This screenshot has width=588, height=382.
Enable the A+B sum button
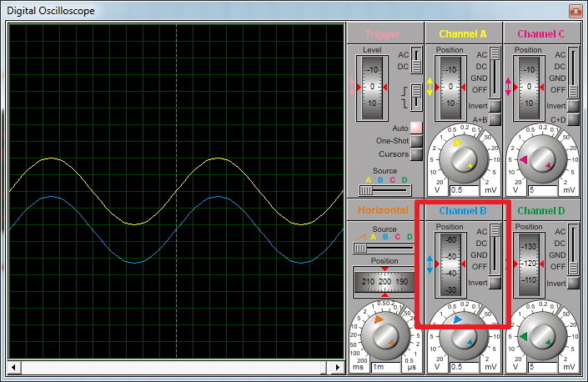(495, 119)
